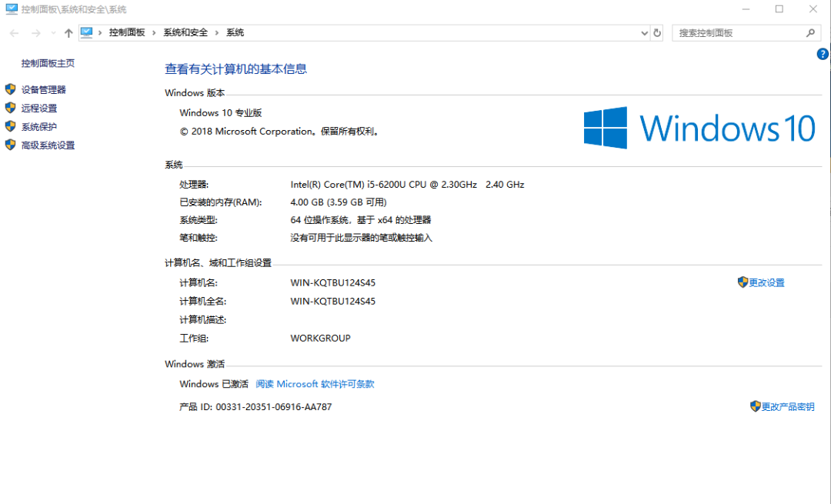Refresh the page with refresh icon
Screen dimensions: 831x504
pyautogui.click(x=657, y=33)
